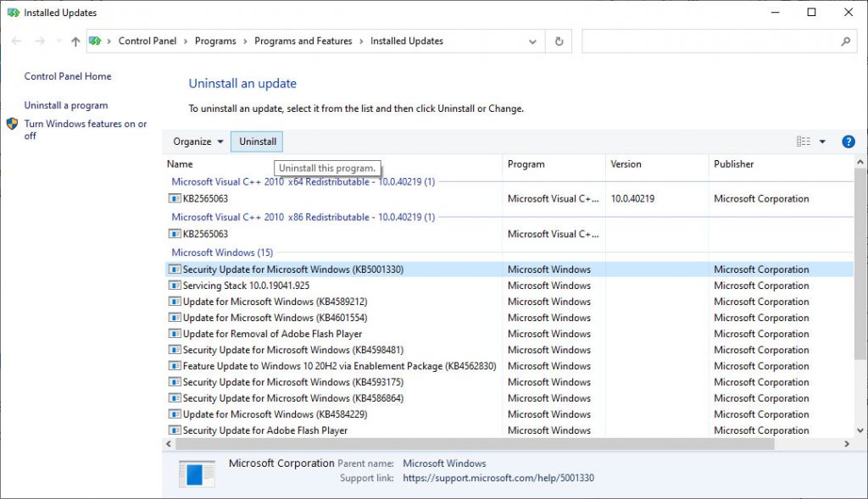
Task: Click the shield icon for Windows features
Action: tap(13, 125)
